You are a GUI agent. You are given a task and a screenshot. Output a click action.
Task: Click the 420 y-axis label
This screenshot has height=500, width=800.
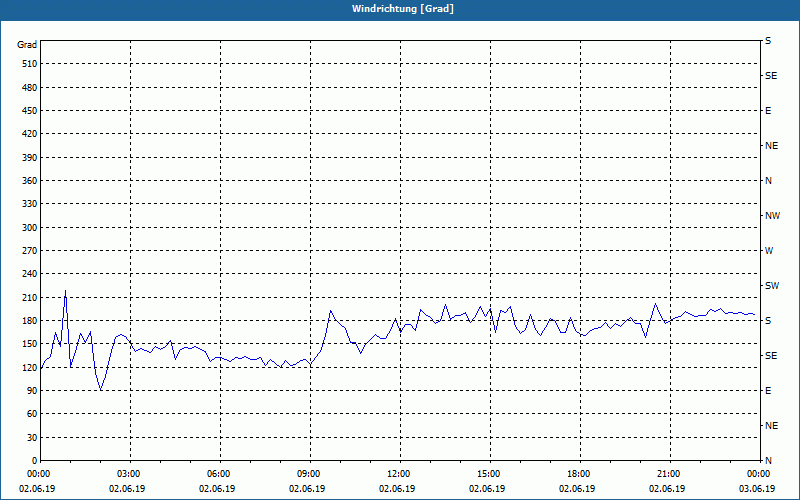29,134
